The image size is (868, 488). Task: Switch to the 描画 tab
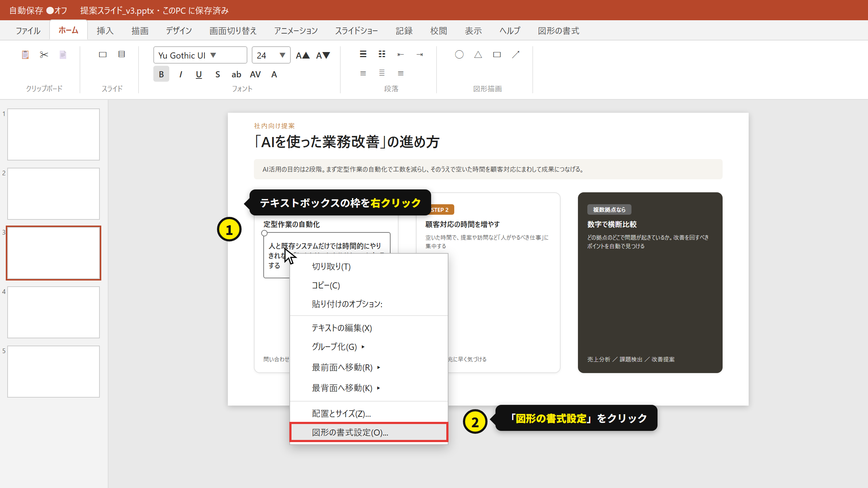point(140,31)
